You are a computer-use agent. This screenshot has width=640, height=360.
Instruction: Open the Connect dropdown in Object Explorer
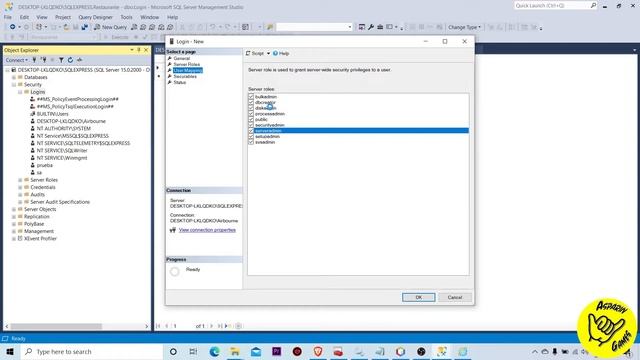coord(17,60)
